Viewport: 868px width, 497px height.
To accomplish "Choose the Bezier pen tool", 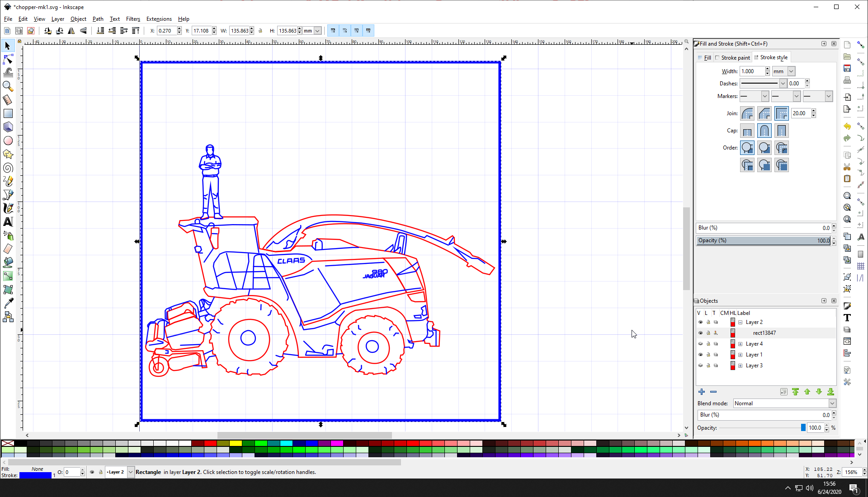I will click(x=8, y=195).
